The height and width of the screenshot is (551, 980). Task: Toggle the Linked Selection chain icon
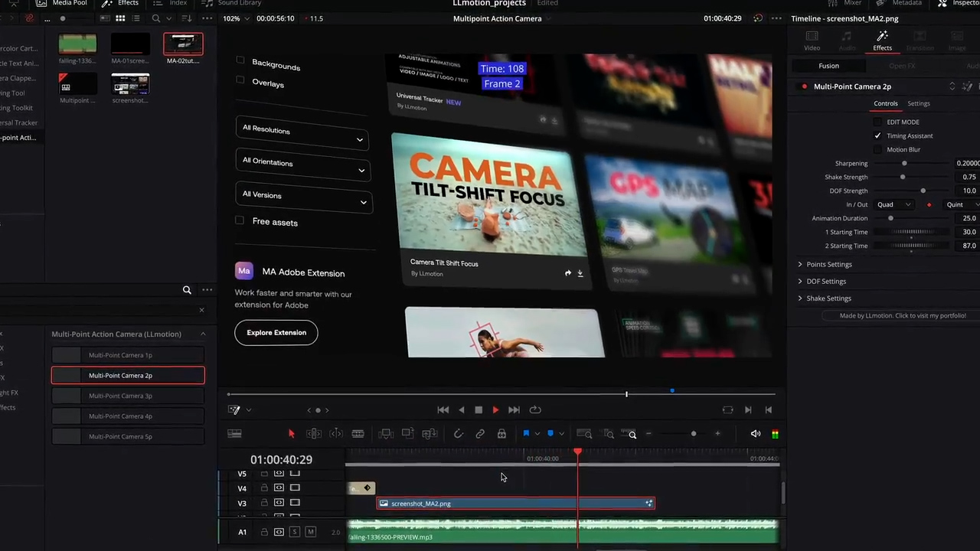point(480,434)
